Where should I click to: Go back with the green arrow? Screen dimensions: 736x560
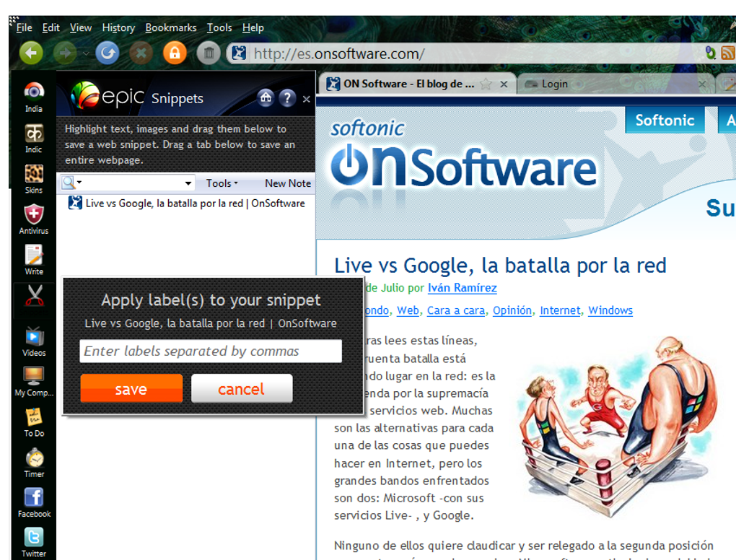(31, 53)
